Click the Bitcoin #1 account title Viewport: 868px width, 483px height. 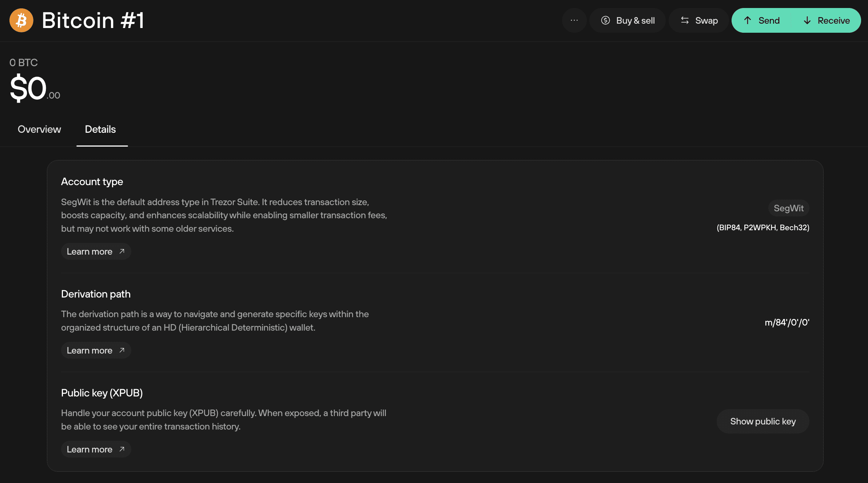click(93, 20)
